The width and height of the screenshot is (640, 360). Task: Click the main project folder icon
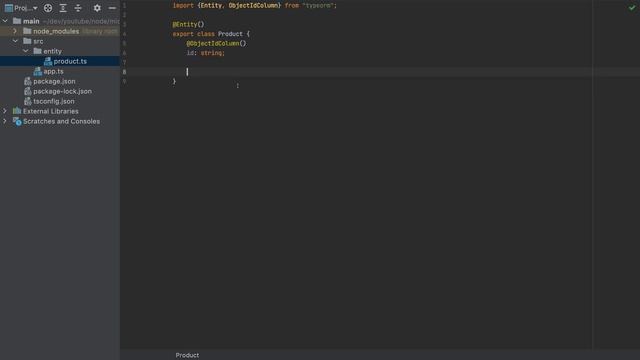pos(17,21)
